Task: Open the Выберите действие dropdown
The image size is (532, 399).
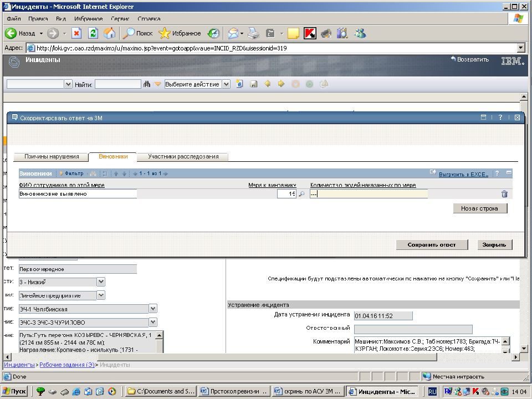Action: 226,84
